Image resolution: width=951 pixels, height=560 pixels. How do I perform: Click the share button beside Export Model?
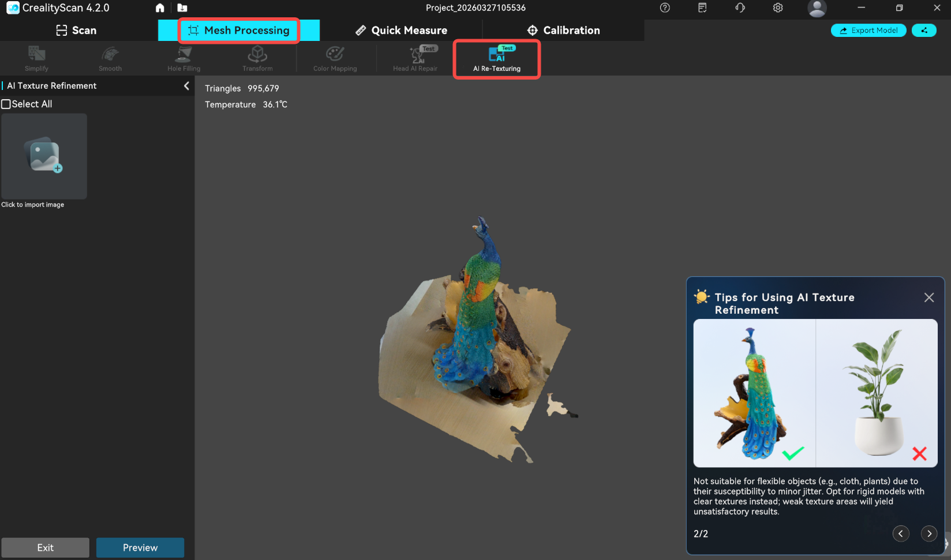924,31
